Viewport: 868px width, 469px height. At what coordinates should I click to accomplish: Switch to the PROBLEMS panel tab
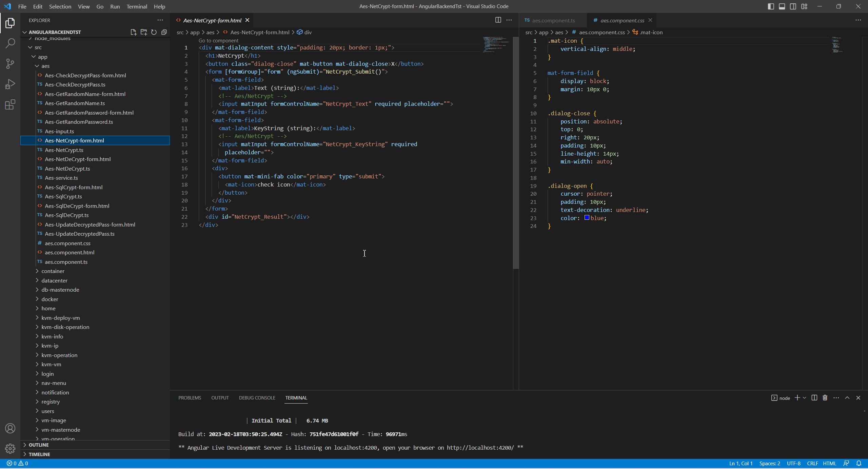(190, 398)
